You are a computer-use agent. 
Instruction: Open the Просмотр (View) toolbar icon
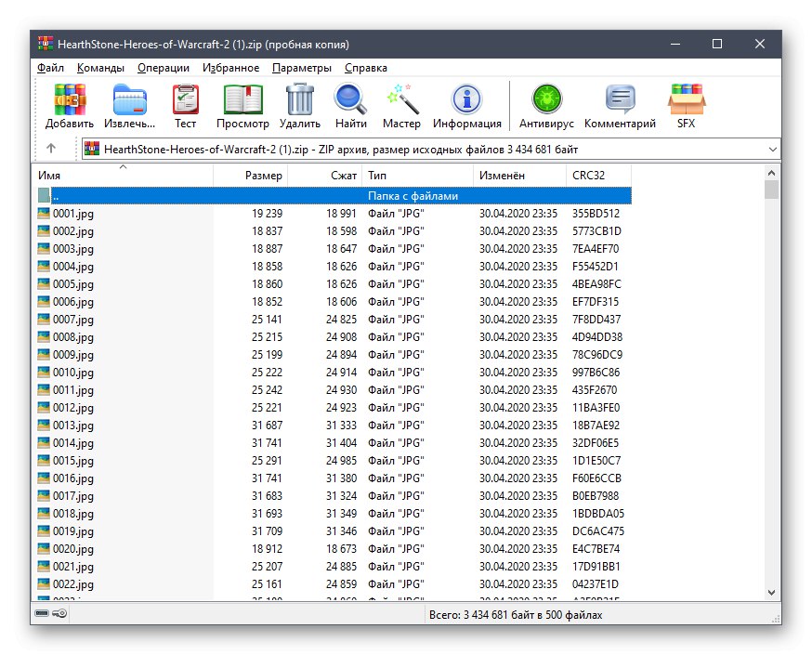pos(242,103)
